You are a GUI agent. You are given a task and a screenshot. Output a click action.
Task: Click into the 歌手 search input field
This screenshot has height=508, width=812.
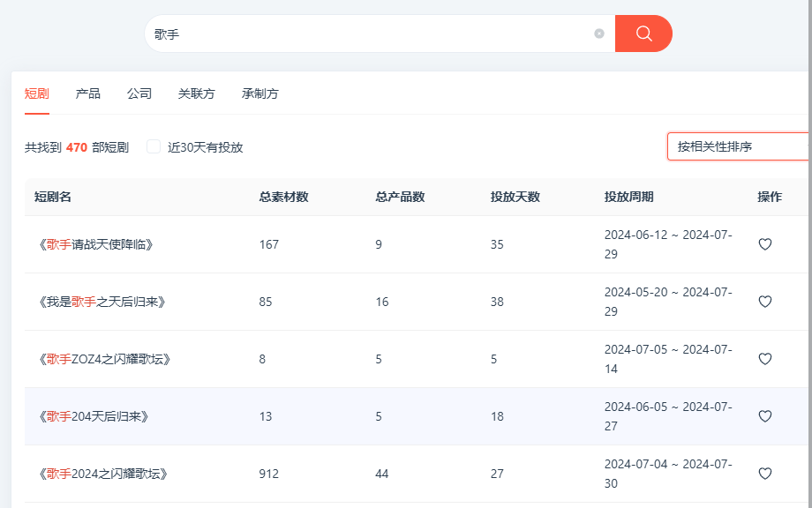[371, 34]
